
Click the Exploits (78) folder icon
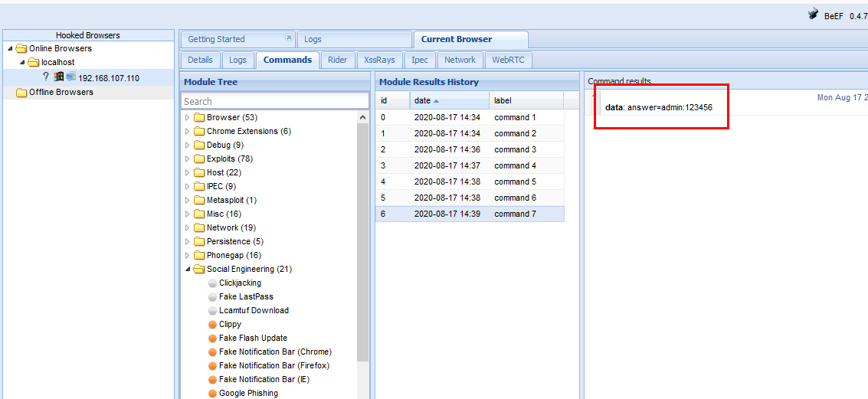point(198,159)
